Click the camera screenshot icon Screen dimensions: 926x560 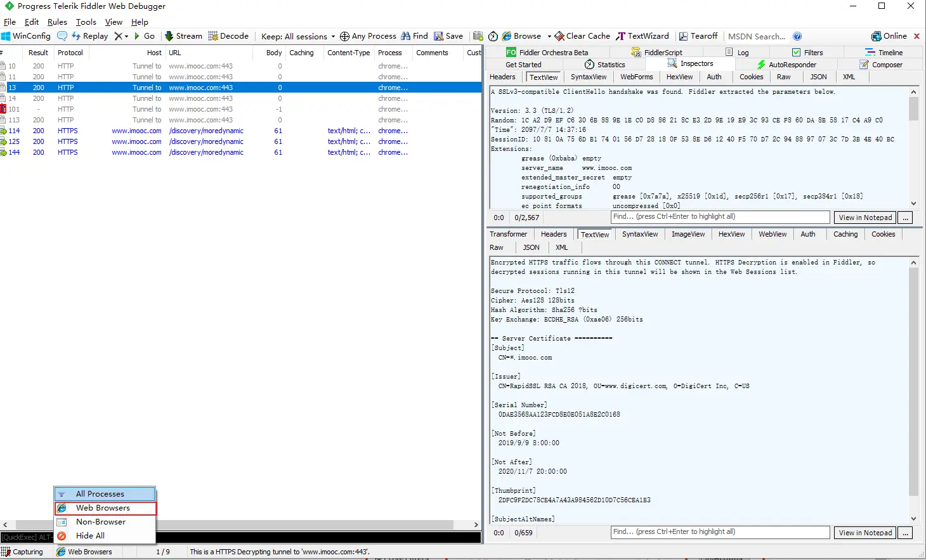(x=478, y=36)
